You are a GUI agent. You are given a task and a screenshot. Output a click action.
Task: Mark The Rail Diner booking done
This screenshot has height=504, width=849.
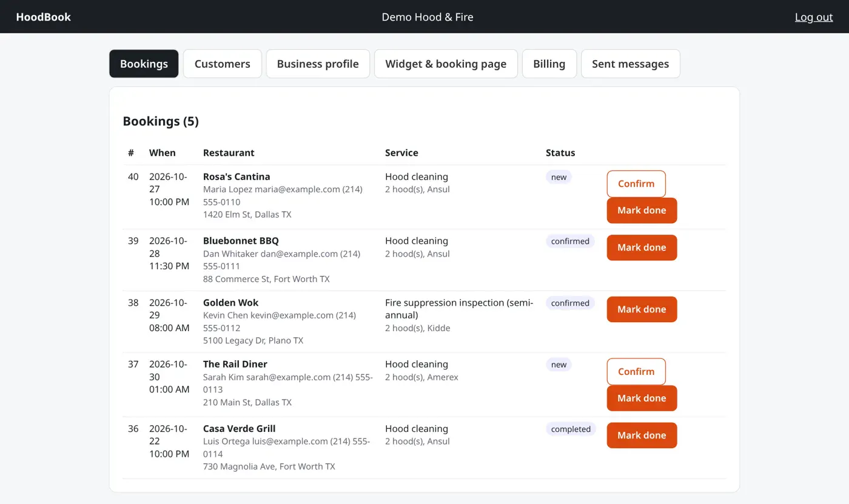tap(642, 398)
